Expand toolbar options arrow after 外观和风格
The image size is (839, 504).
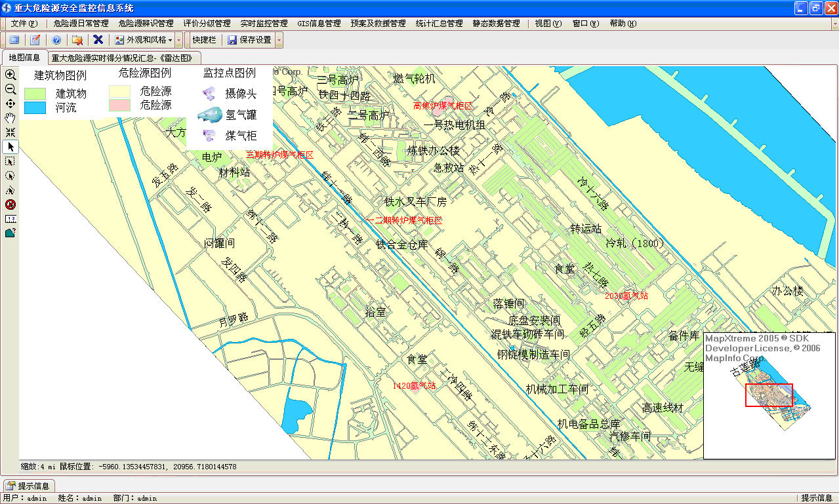tap(179, 40)
